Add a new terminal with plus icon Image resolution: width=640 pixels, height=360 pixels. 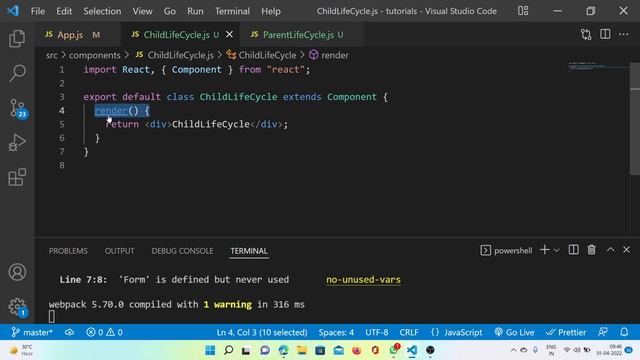[544, 250]
